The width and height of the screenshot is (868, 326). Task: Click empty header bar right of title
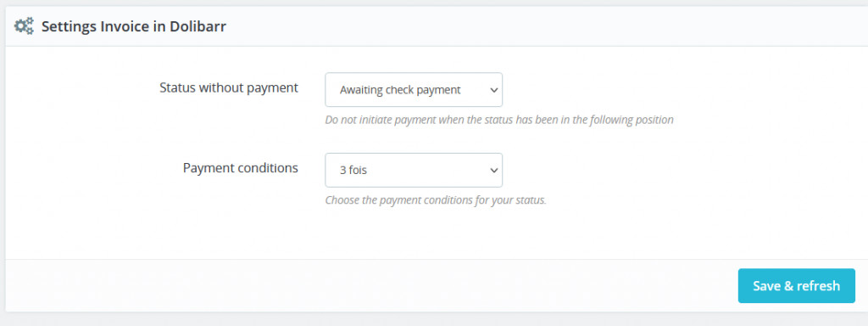click(542, 26)
